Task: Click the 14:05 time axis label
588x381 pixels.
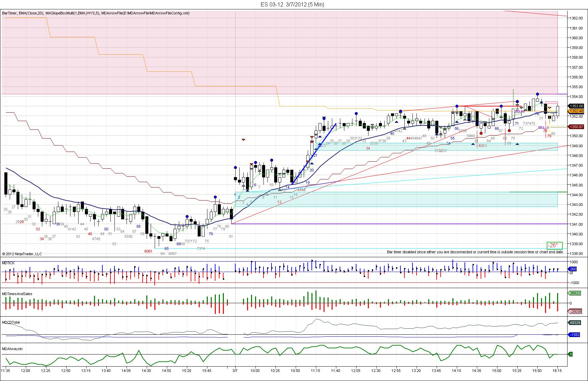Action: 126,371
